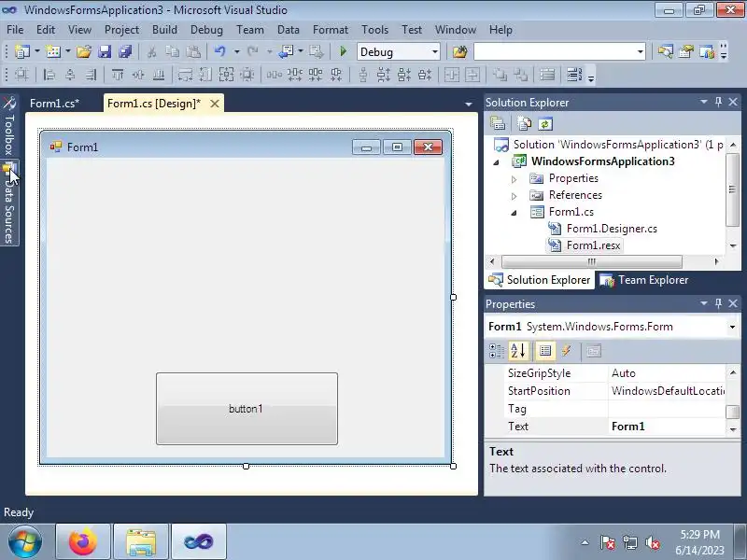747x560 pixels.
Task: Select Form1.Designer.cs in Solution Explorer
Action: (612, 229)
